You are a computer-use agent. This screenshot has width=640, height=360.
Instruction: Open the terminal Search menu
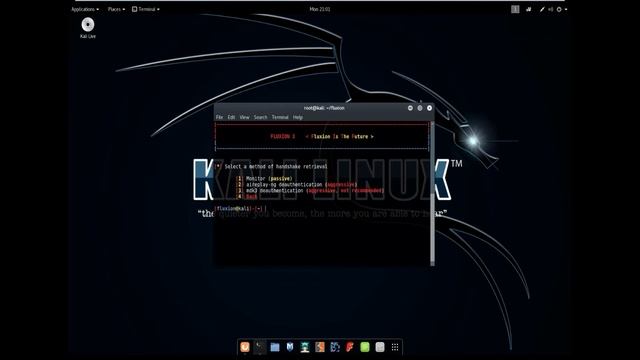[260, 117]
